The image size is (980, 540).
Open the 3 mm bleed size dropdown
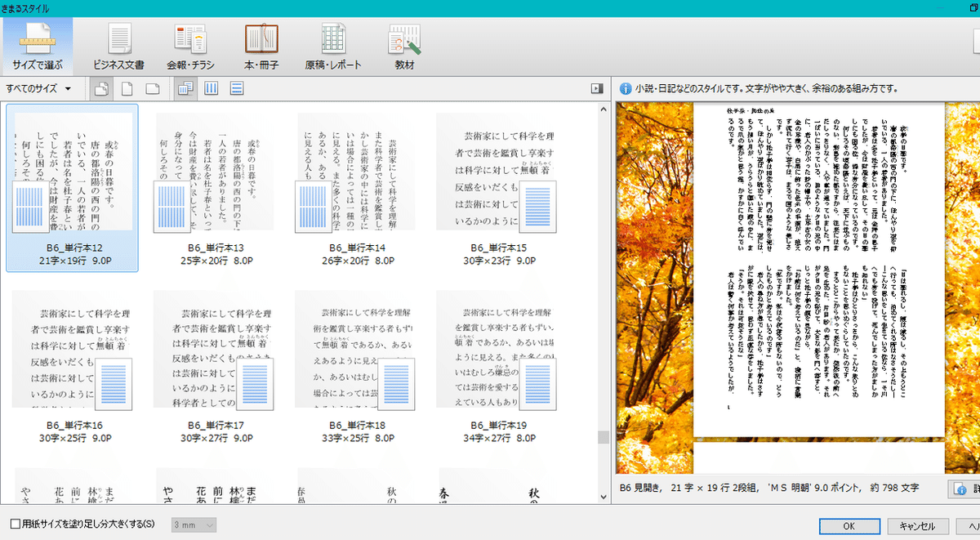[194, 524]
